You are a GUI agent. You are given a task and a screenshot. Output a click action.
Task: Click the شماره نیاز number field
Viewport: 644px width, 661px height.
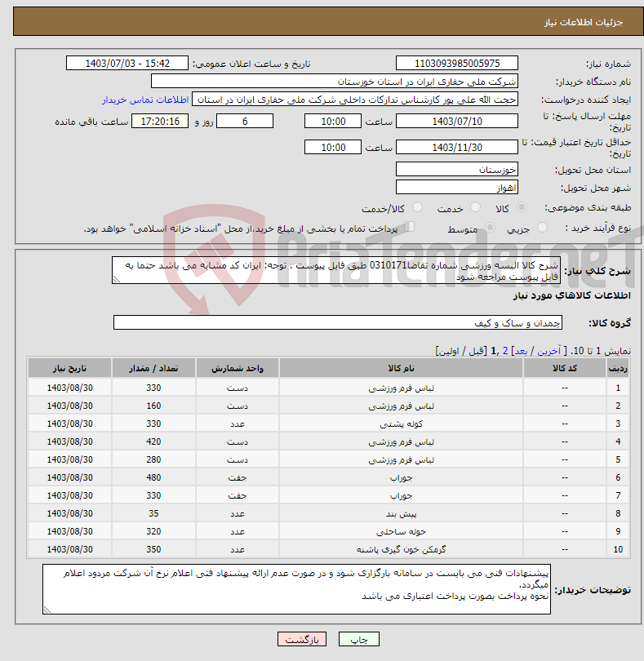click(457, 63)
